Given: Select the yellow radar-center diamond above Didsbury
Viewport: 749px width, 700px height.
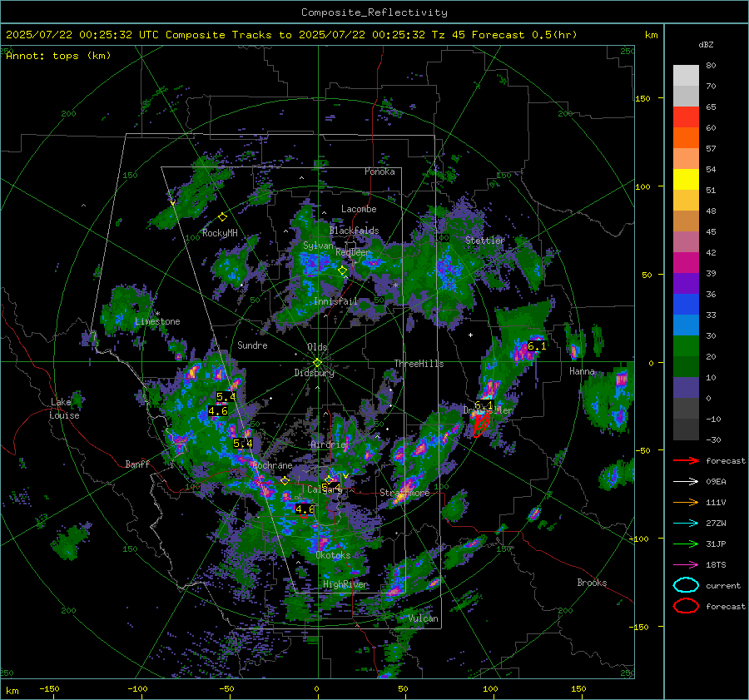Looking at the screenshot, I should 317,363.
